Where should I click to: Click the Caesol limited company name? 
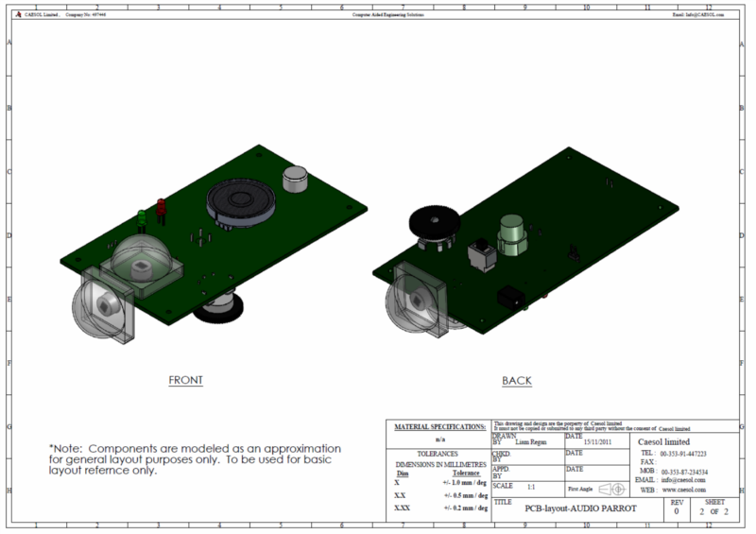tap(663, 442)
